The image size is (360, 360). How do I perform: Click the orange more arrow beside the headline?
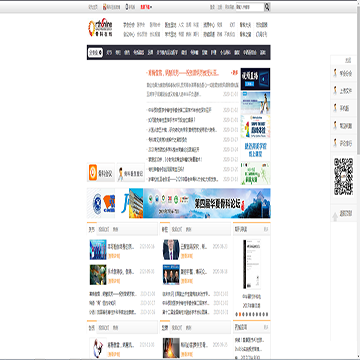(234, 72)
